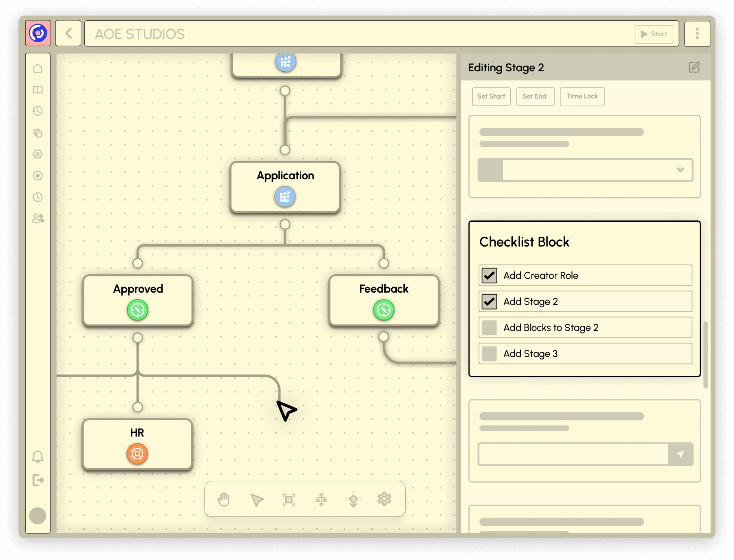This screenshot has height=560, width=734.
Task: Uncheck the Add Stage 2 checkbox
Action: coord(489,302)
